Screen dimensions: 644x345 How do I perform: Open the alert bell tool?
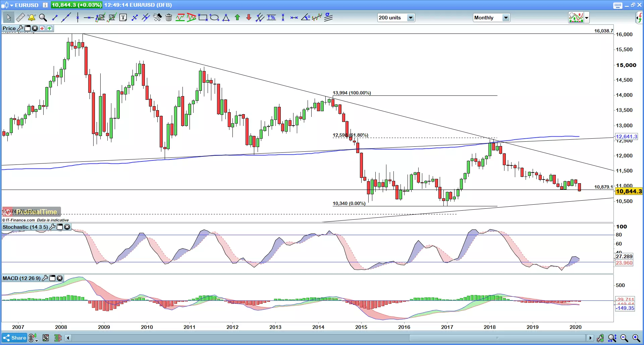click(32, 17)
